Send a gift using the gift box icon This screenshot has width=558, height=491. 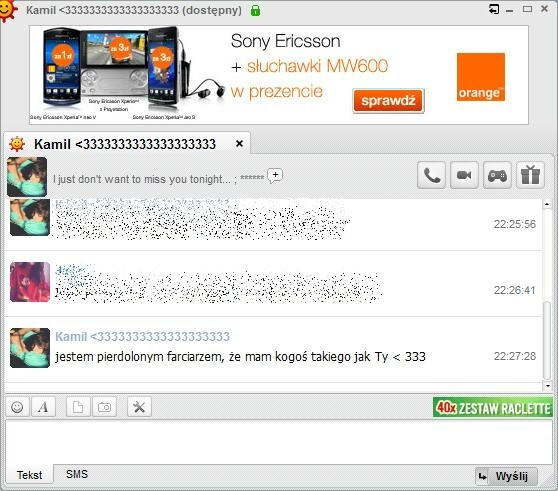point(530,175)
